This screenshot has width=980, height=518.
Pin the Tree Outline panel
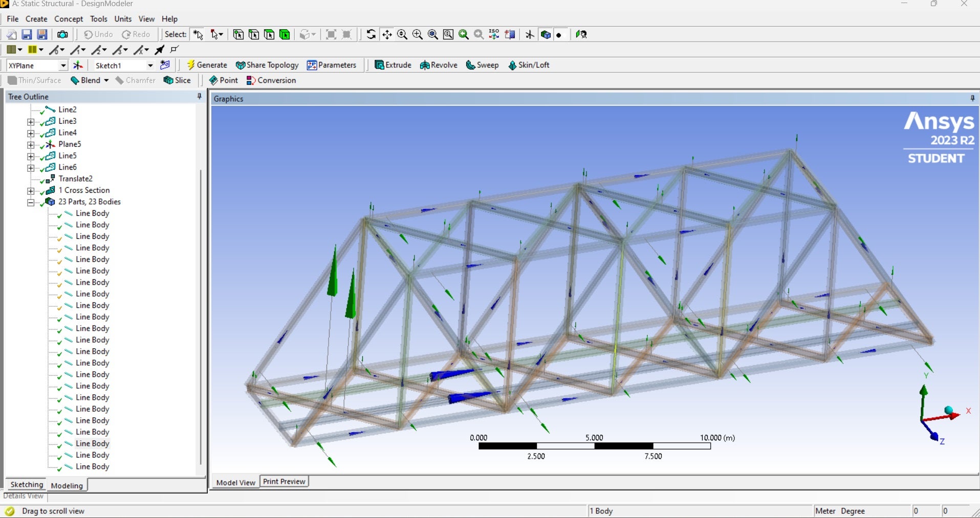click(x=200, y=97)
